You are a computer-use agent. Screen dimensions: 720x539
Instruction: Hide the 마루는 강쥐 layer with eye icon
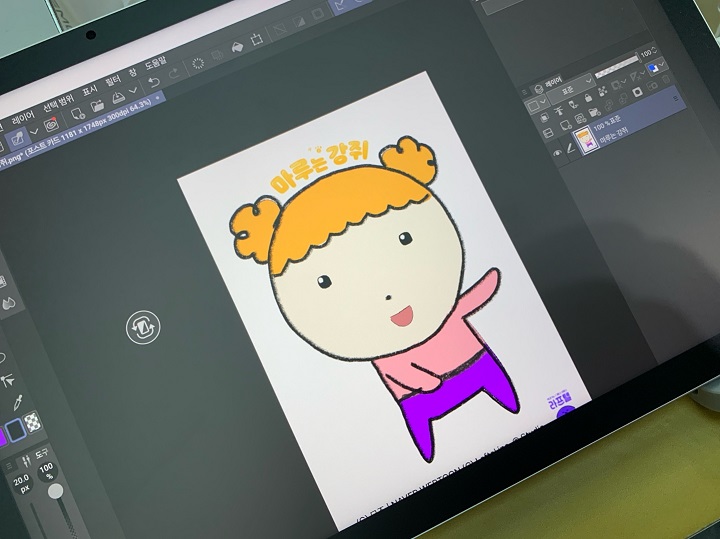click(558, 152)
